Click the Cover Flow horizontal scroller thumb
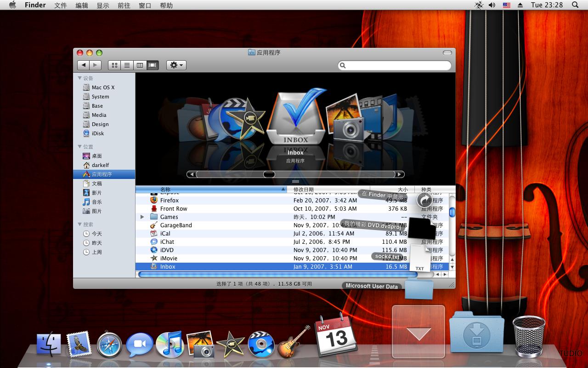The height and width of the screenshot is (368, 588). point(269,174)
